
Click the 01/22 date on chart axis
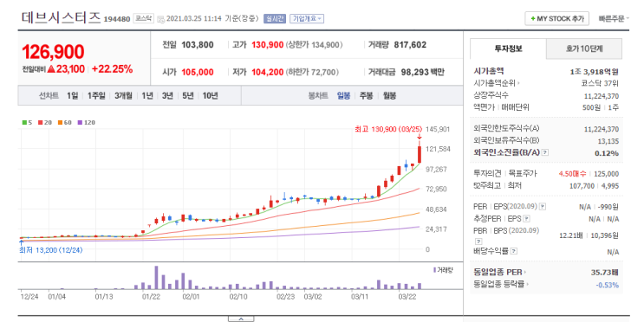(151, 297)
